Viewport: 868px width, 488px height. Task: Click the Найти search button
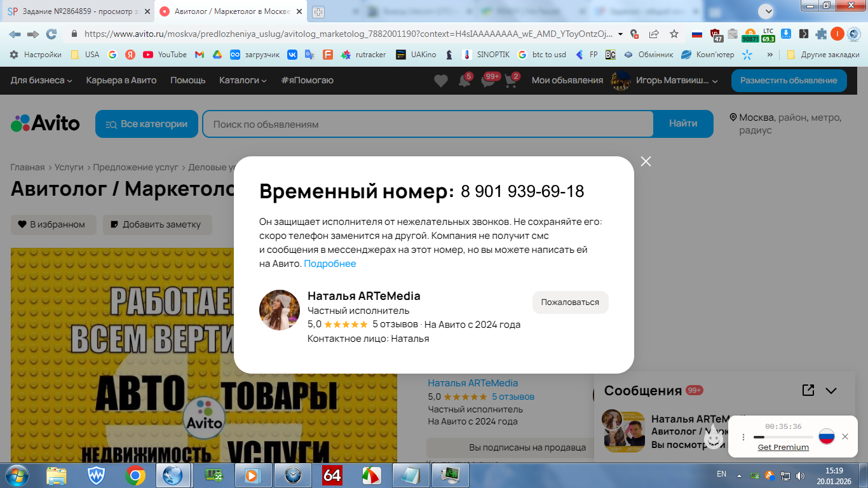683,124
